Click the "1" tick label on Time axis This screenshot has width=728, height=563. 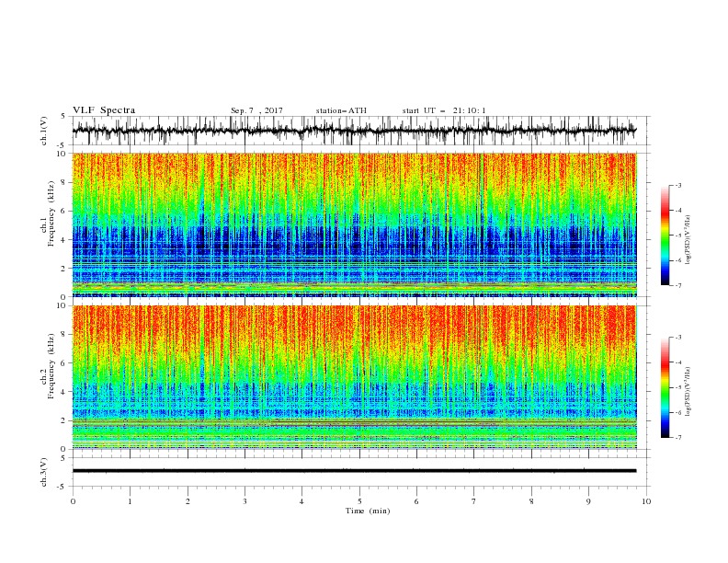click(130, 501)
